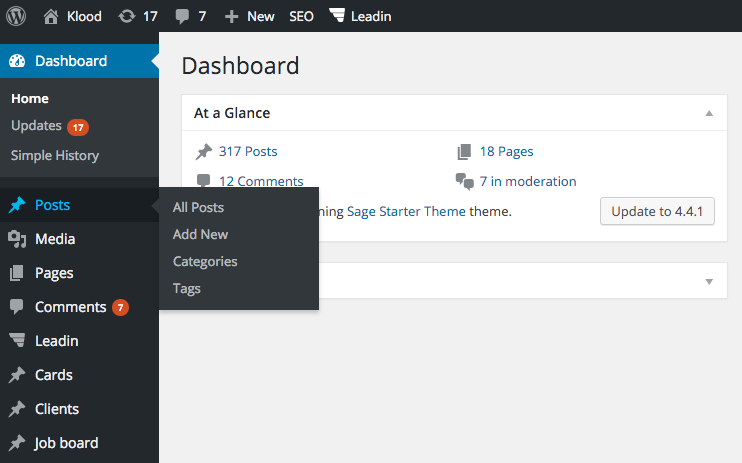
Task: Open Media from the sidebar
Action: pyautogui.click(x=54, y=239)
